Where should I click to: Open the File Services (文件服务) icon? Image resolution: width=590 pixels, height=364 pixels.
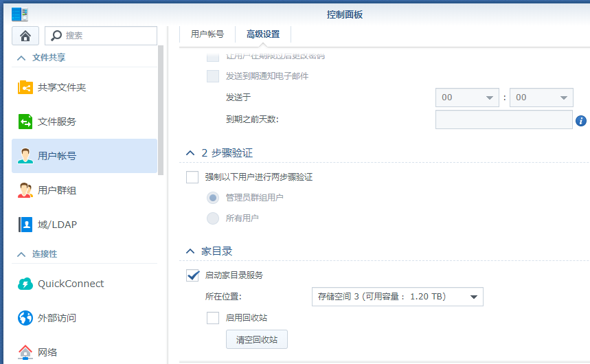[25, 122]
